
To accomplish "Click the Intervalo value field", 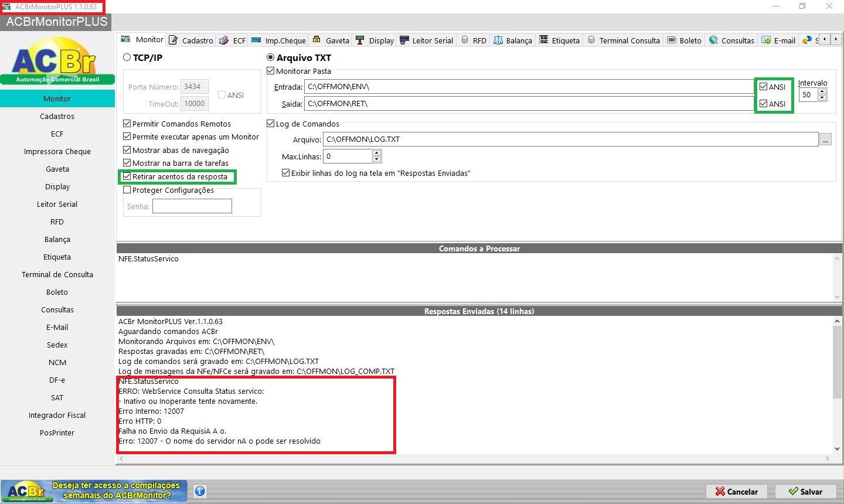I will tap(808, 95).
